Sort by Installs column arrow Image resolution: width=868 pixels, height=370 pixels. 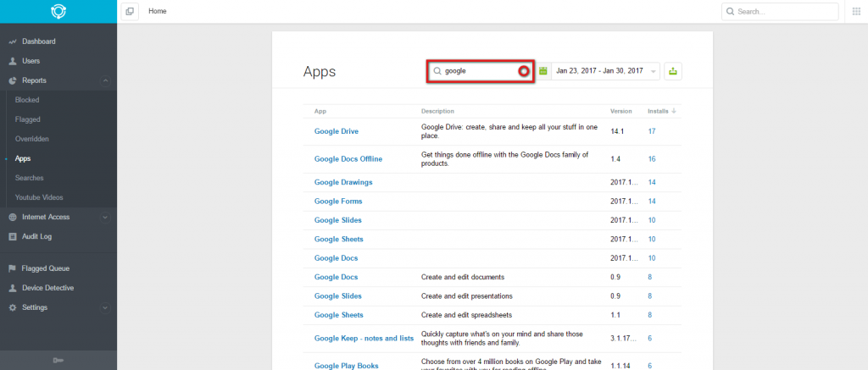point(674,111)
